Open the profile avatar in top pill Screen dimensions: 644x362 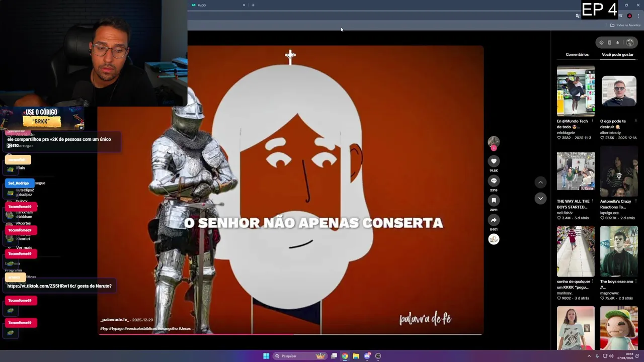click(630, 43)
